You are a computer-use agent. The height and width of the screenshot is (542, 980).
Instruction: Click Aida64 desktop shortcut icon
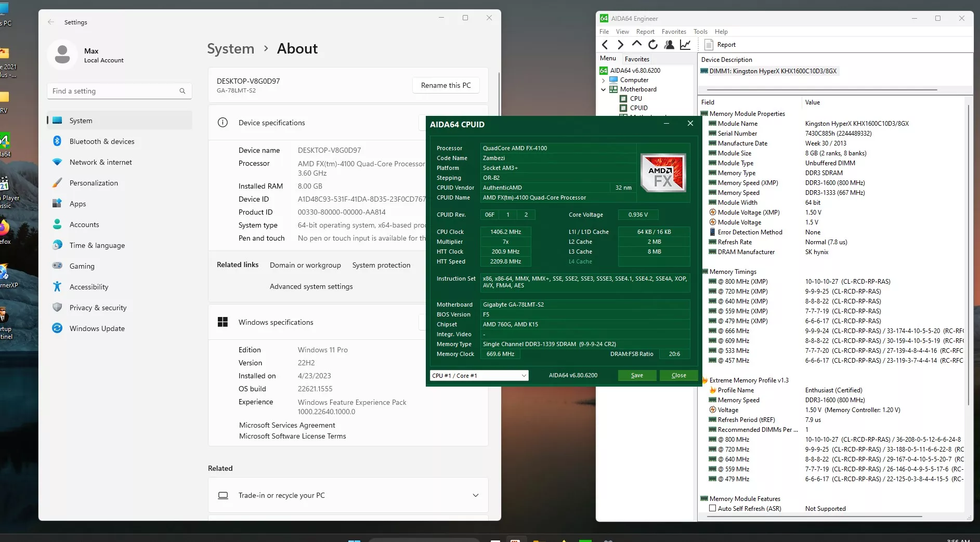pos(5,146)
